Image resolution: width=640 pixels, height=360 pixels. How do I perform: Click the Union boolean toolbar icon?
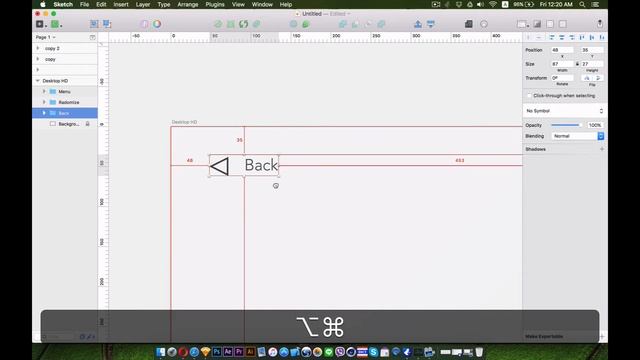pos(342,24)
